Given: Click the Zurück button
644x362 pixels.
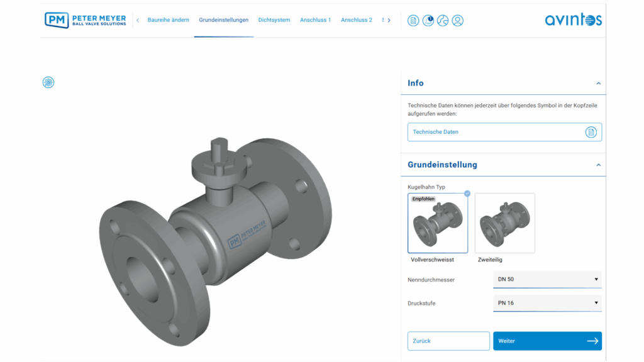Looking at the screenshot, I should point(448,341).
